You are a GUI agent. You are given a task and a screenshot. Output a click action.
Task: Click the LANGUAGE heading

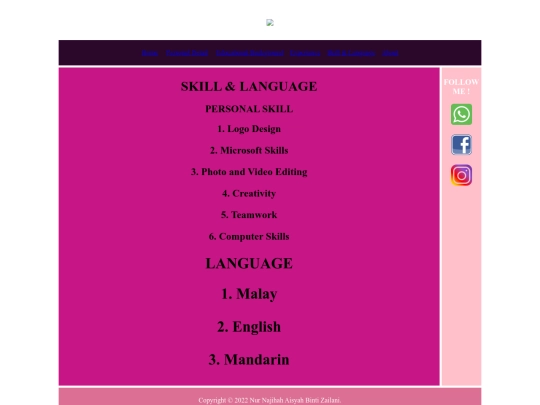click(x=249, y=263)
